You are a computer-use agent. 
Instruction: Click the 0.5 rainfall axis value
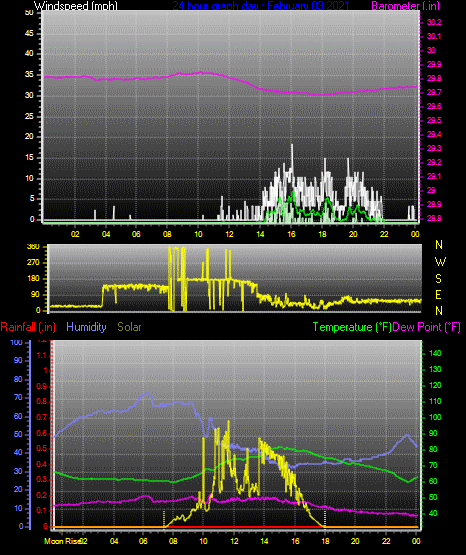pos(42,448)
